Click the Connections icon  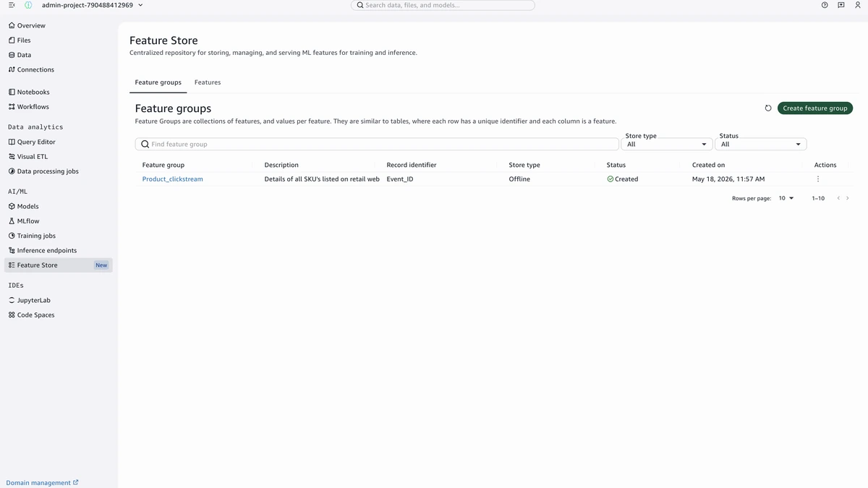pos(12,69)
